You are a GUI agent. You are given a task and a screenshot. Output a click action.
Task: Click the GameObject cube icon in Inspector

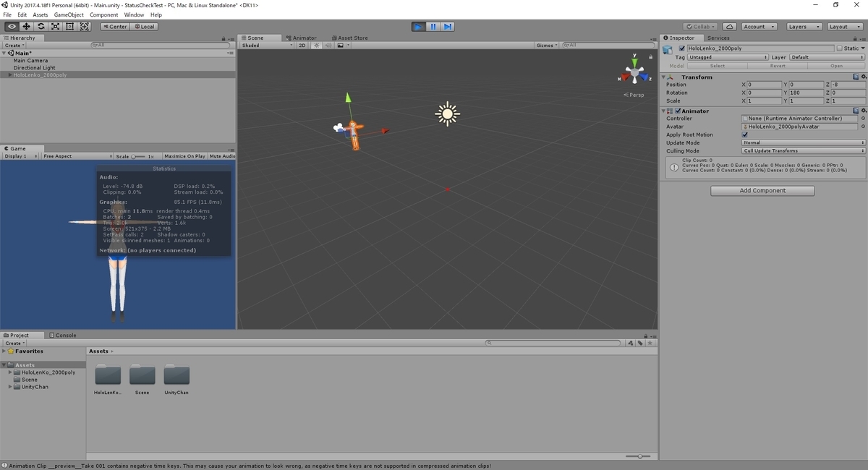668,48
